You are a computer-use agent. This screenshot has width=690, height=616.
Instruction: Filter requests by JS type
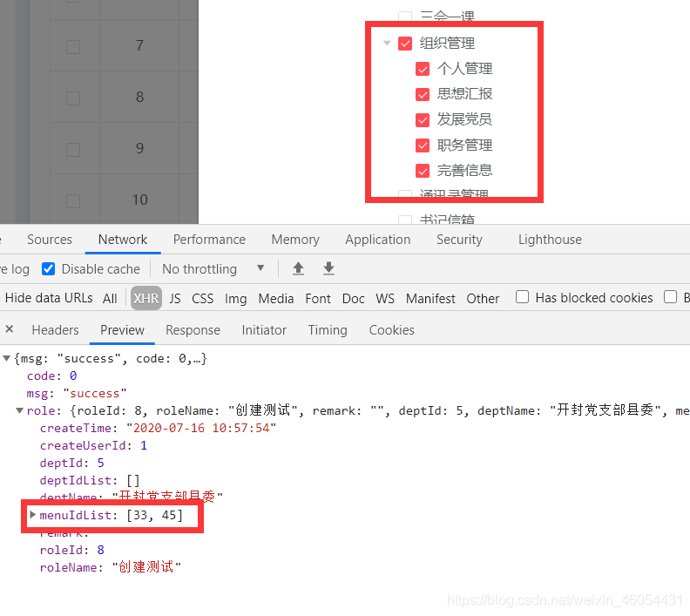[x=175, y=298]
